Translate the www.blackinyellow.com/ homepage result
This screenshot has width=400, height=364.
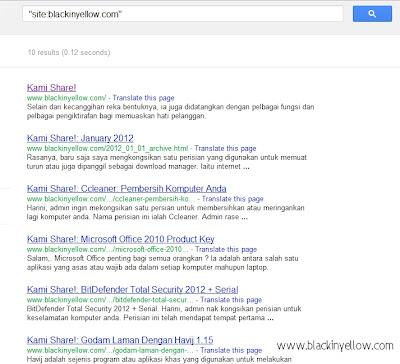click(x=143, y=98)
